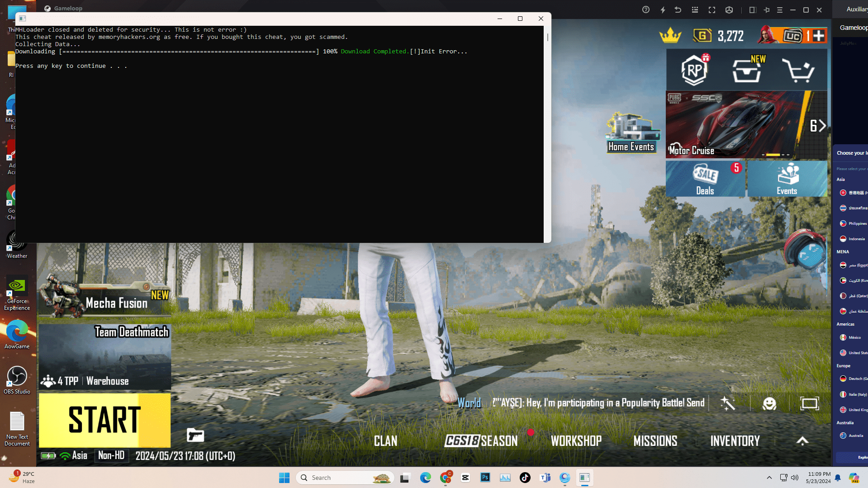This screenshot has width=868, height=488.
Task: Open Gameloop hamburger menu
Action: point(780,9)
